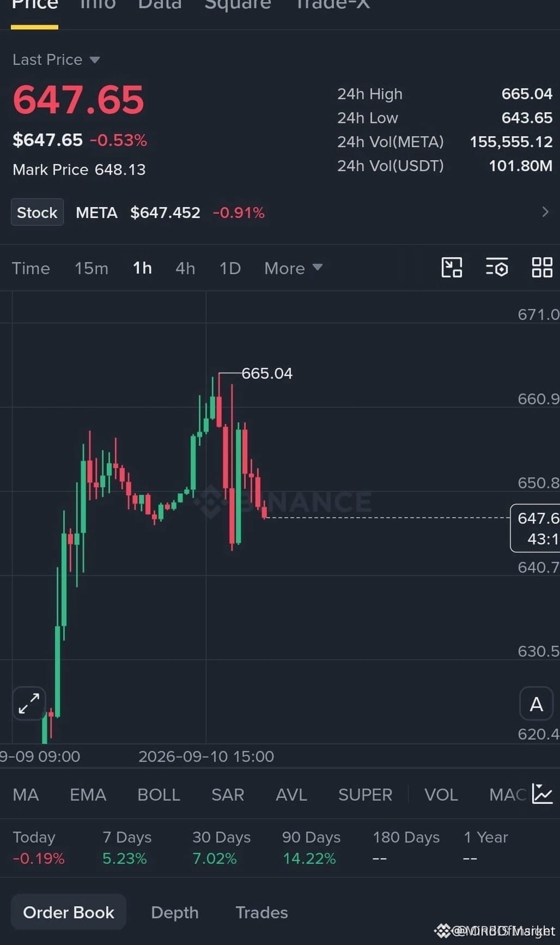
Task: Switch to the Data tab
Action: [x=160, y=5]
